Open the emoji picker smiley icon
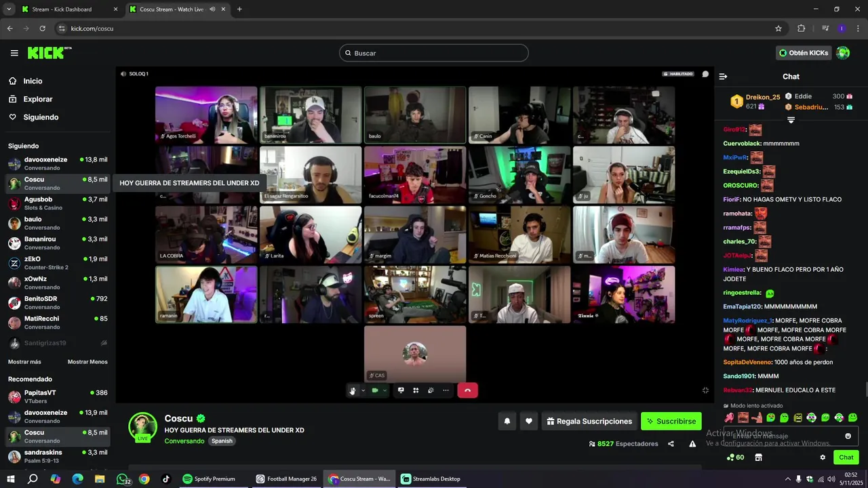This screenshot has width=868, height=488. pos(848,436)
